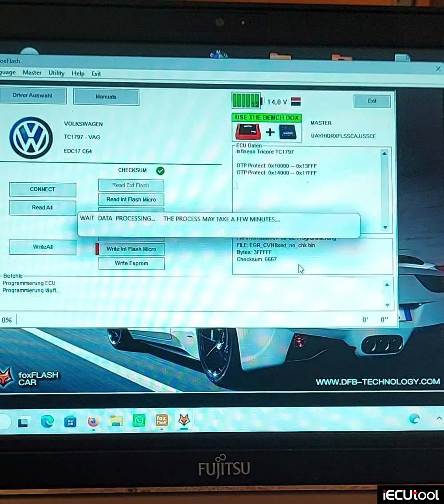Click the blue adapter device image
Viewport: 444px width, 504px height.
pyautogui.click(x=288, y=132)
